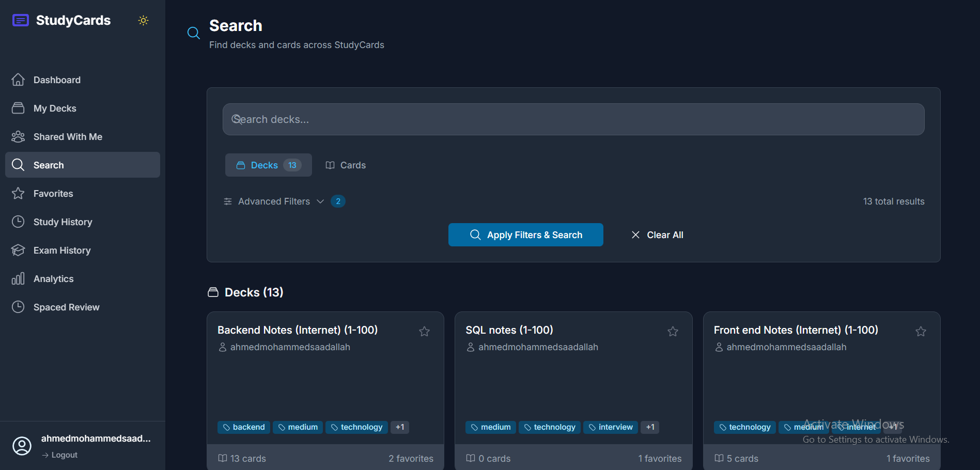The image size is (980, 470).
Task: Click author name under Backend Notes deck
Action: [x=290, y=347]
